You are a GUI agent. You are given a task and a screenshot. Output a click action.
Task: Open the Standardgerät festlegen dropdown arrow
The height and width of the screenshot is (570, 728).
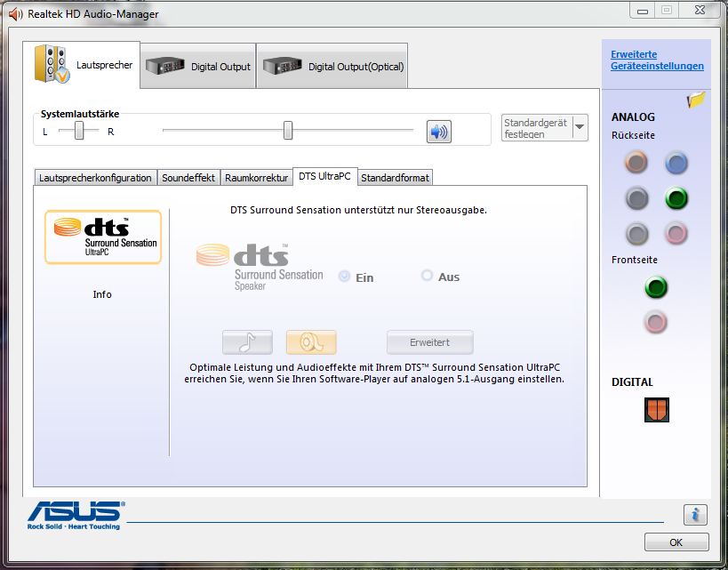[x=580, y=127]
